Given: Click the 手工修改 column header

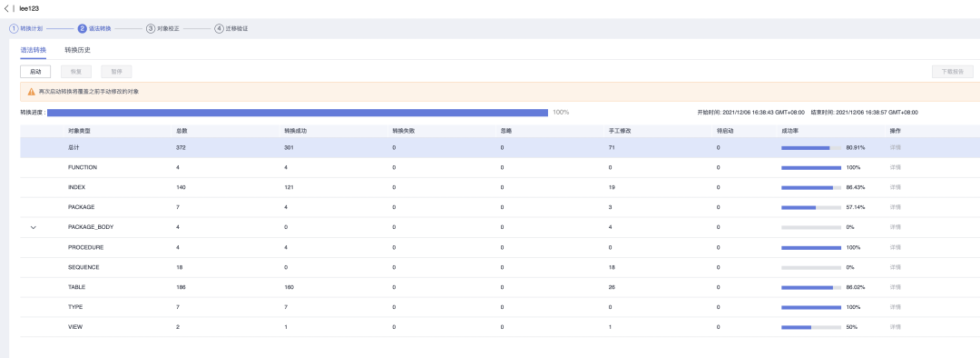Looking at the screenshot, I should 620,131.
